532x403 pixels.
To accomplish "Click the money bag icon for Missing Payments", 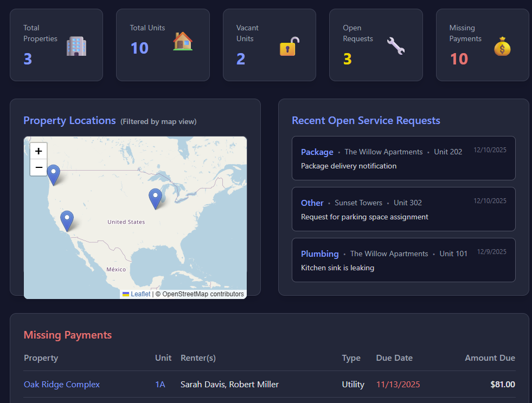I will point(502,47).
